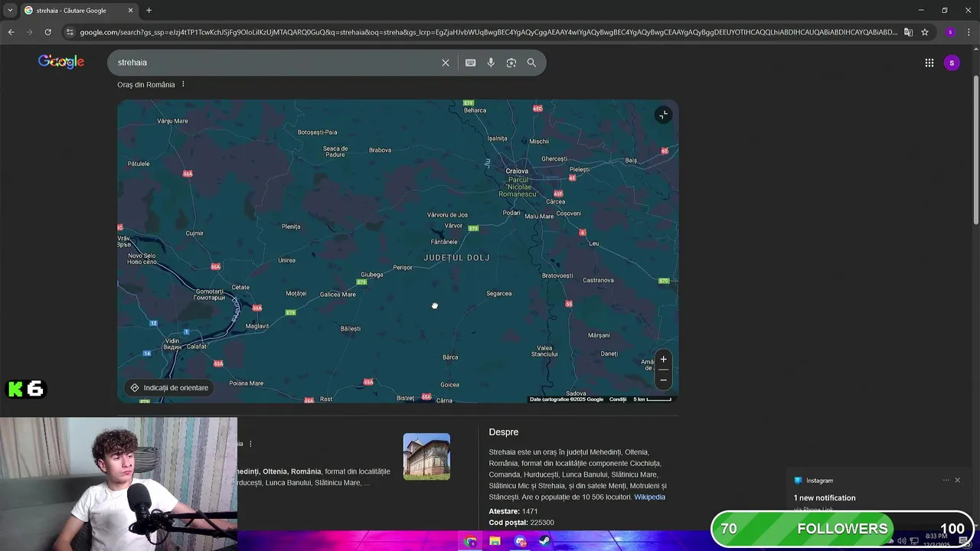Open the 1 new notification toast
The width and height of the screenshot is (980, 551).
825,498
